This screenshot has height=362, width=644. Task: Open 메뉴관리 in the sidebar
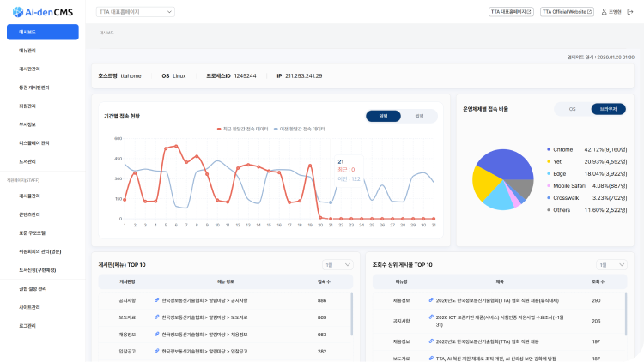click(27, 51)
